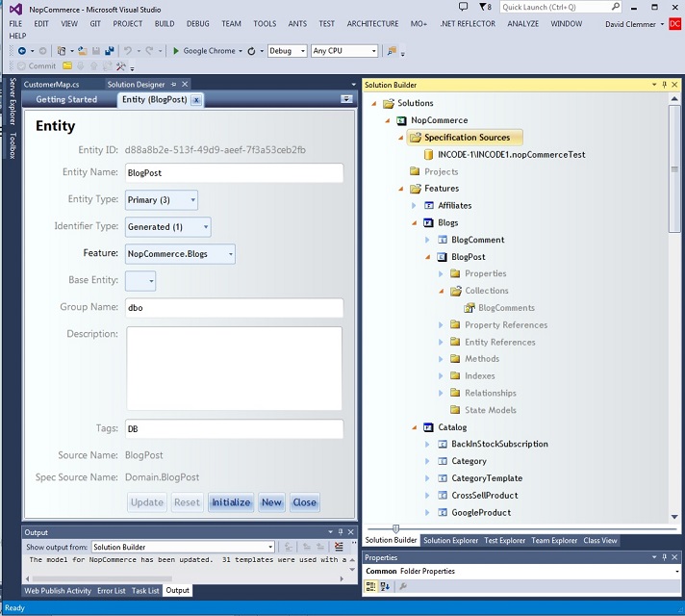Select the Alphabetical sort icon in Properties
This screenshot has width=685, height=616.
[385, 586]
